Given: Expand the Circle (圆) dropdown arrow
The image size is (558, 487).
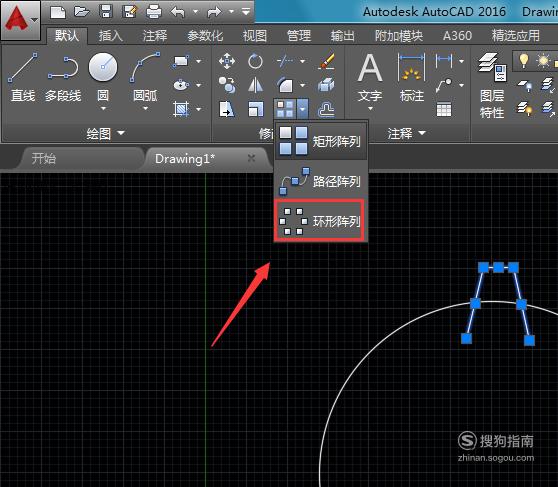Looking at the screenshot, I should tap(103, 108).
